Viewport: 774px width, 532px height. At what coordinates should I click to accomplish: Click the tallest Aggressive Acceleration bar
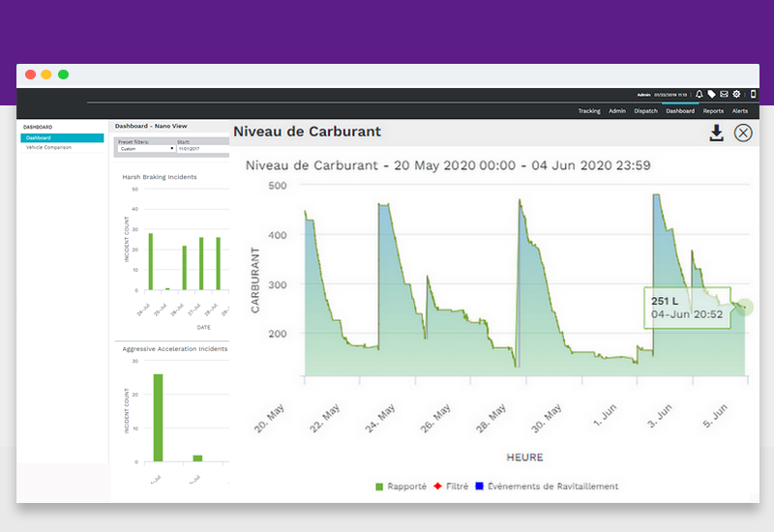(158, 418)
